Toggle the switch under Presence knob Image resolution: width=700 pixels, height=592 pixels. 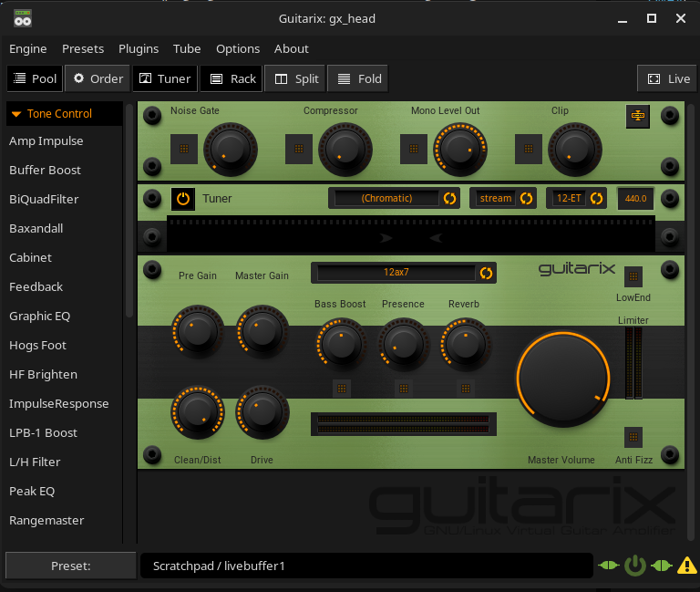point(404,389)
